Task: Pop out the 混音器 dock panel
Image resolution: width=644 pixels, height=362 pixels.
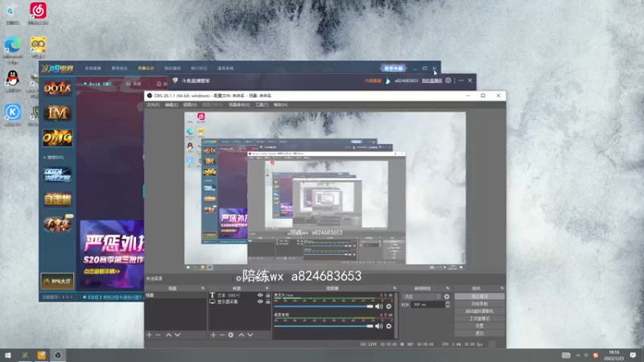Action: (394, 288)
